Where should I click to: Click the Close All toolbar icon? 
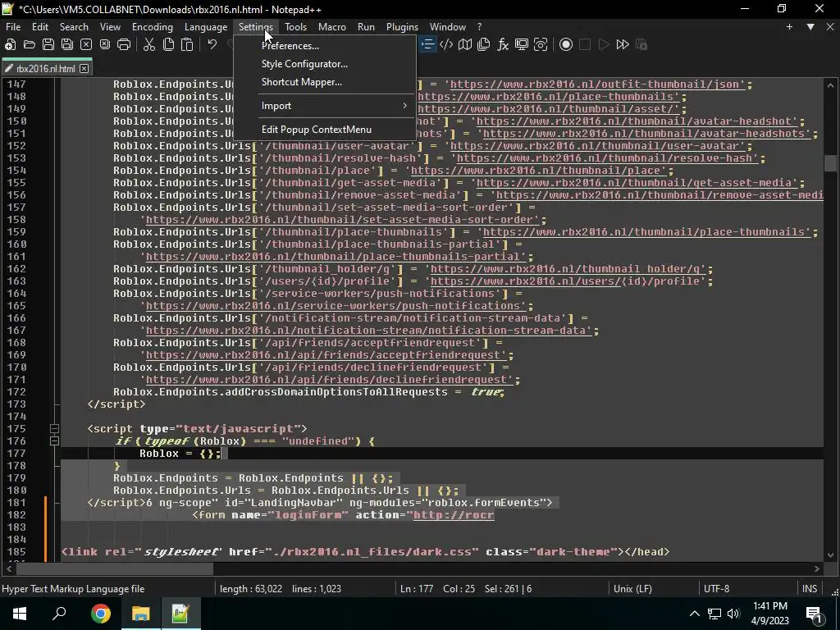(x=105, y=44)
